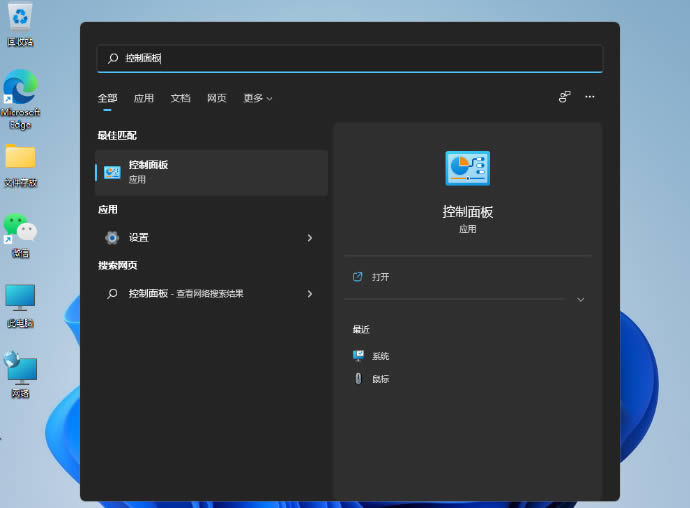This screenshot has height=508, width=690.
Task: Switch to the 文档 filter tab
Action: coord(180,98)
